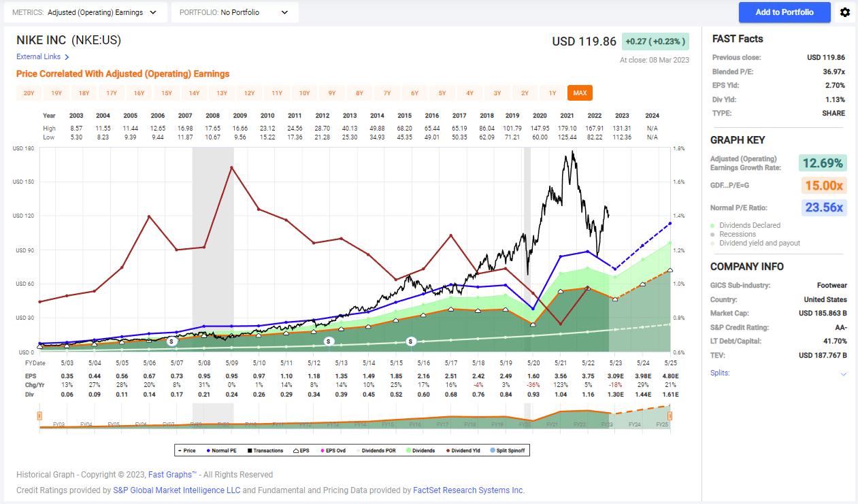Click the split marker near 5/16

point(411,341)
